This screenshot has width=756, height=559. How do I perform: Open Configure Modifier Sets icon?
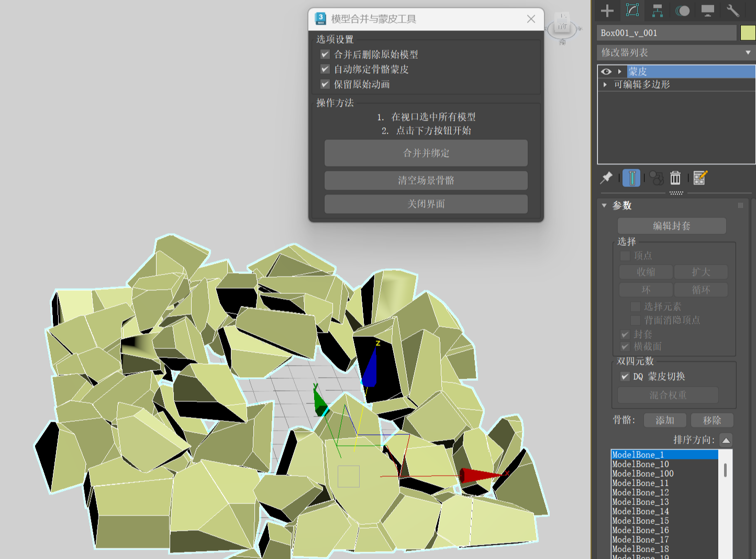(700, 178)
